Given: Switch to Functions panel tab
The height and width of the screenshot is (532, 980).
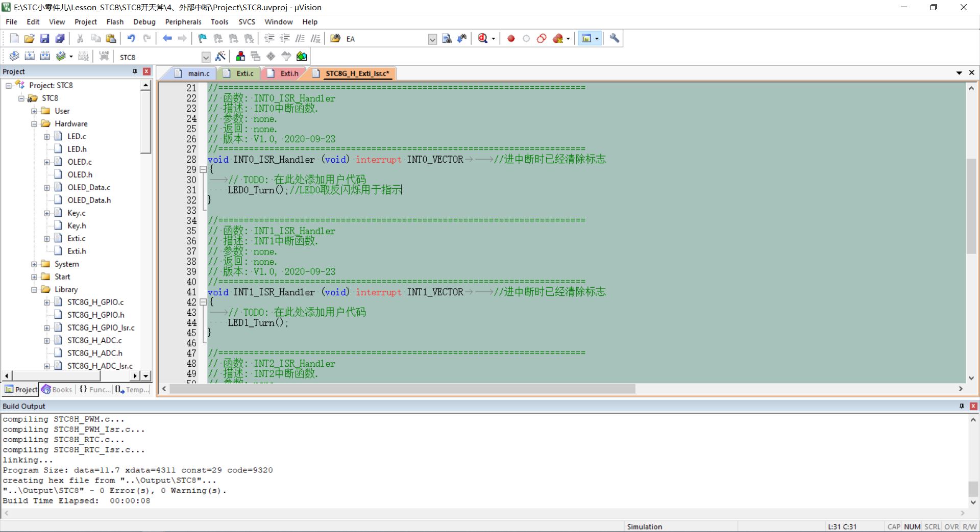Looking at the screenshot, I should point(95,390).
